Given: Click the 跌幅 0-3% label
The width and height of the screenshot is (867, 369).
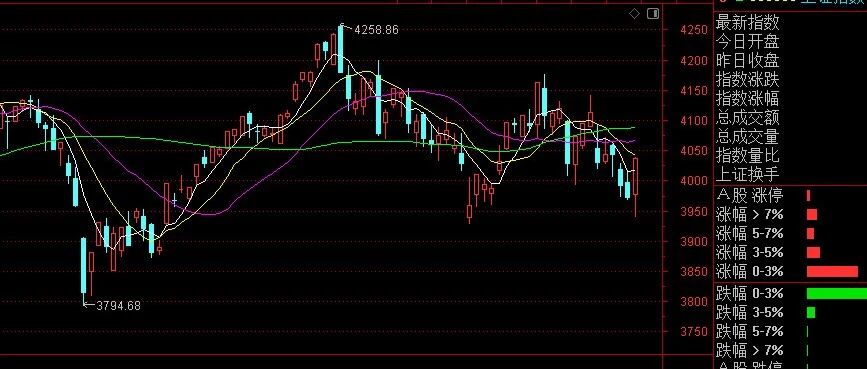Looking at the screenshot, I should point(750,293).
